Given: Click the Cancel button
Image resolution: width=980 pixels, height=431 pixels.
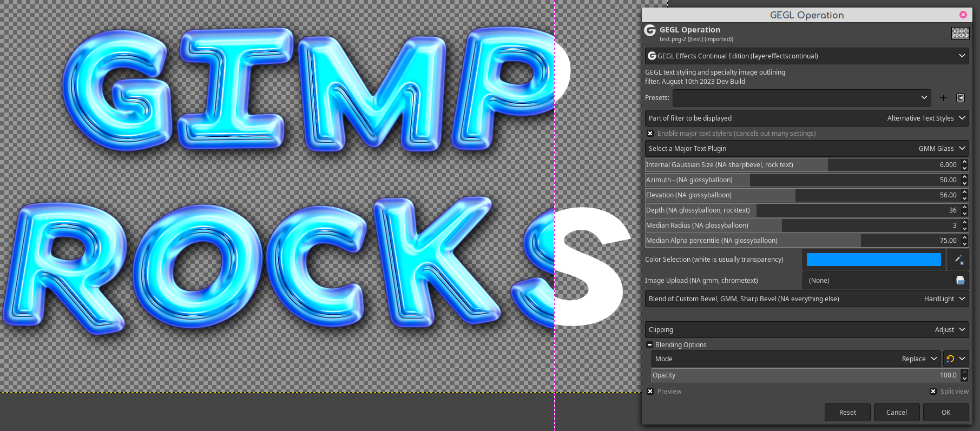Looking at the screenshot, I should coord(897,412).
